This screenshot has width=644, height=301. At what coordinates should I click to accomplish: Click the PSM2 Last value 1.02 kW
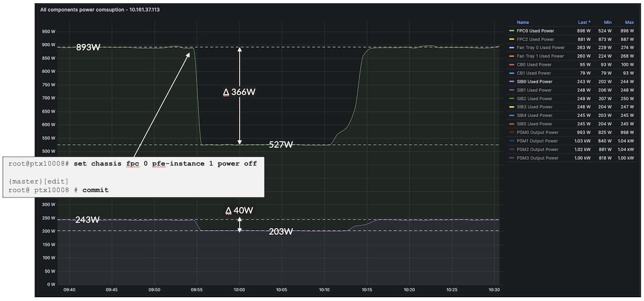(582, 150)
